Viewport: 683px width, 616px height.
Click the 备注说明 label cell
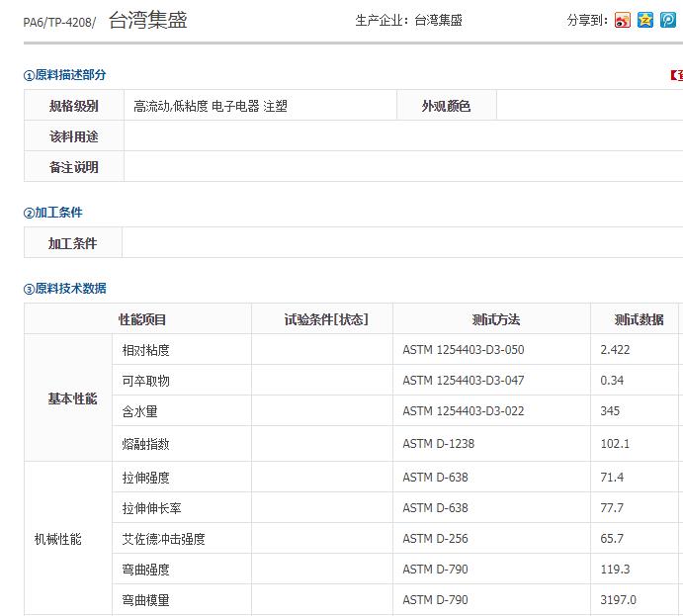point(74,166)
